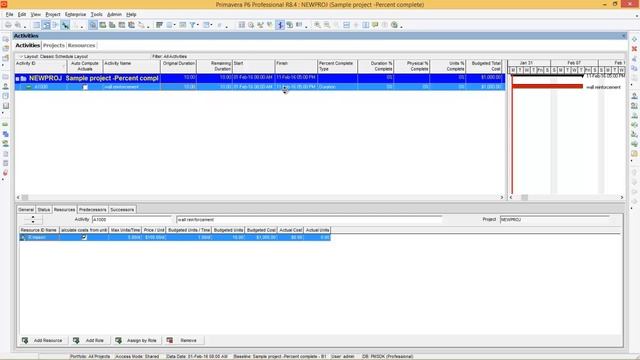The height and width of the screenshot is (360, 640).
Task: Open the Predecessors details tab
Action: click(93, 209)
